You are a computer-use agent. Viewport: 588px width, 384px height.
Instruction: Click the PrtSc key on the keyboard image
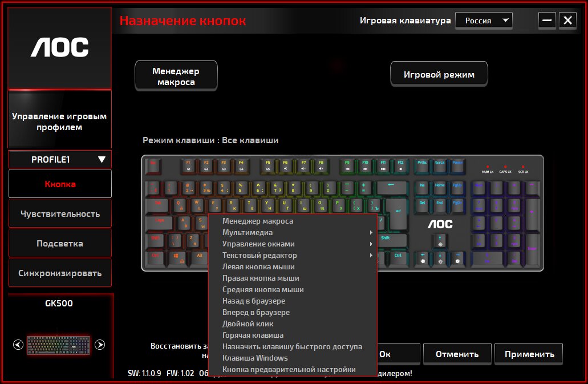click(x=422, y=166)
